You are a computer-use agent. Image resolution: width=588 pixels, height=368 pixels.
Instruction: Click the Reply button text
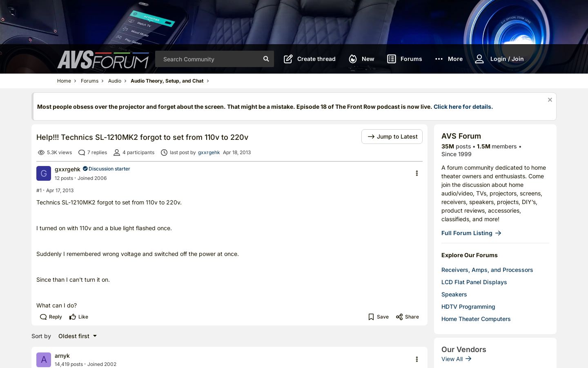[56, 317]
